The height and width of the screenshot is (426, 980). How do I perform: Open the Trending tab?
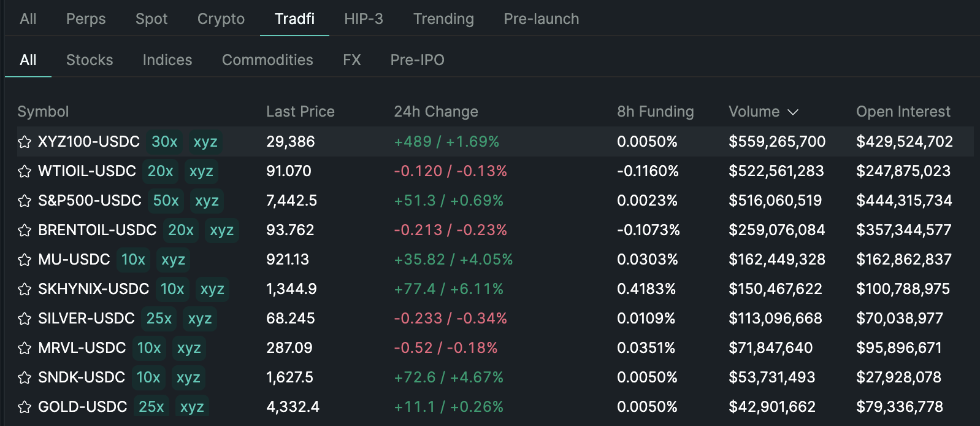[443, 19]
